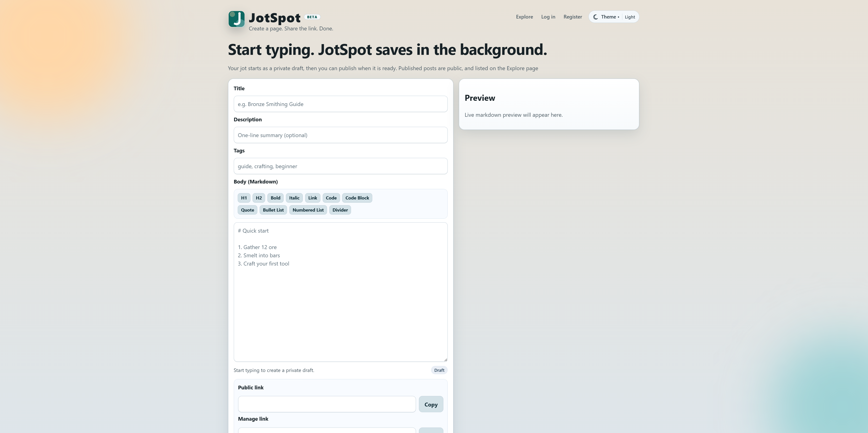Click the Title input field

pyautogui.click(x=340, y=104)
